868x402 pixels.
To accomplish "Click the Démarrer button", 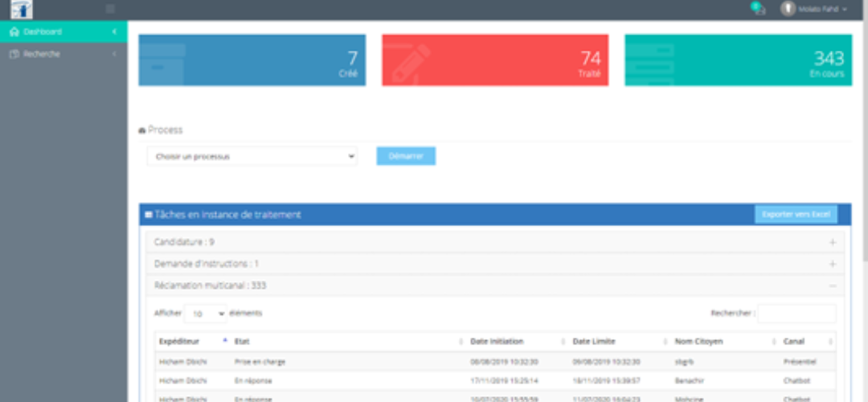I will 406,156.
